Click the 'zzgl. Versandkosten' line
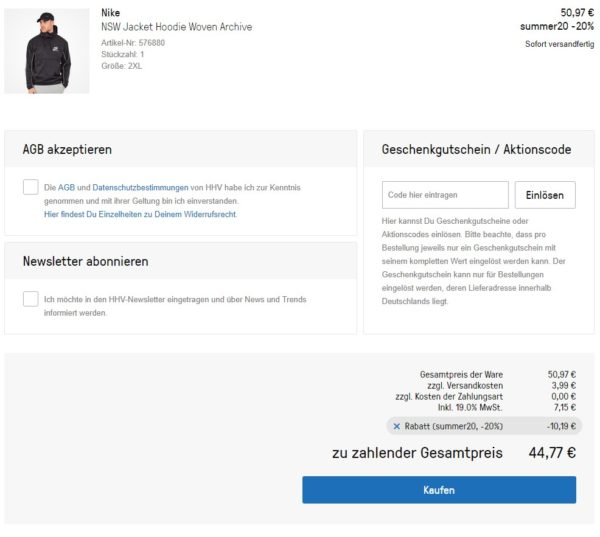The height and width of the screenshot is (537, 600). [x=463, y=385]
